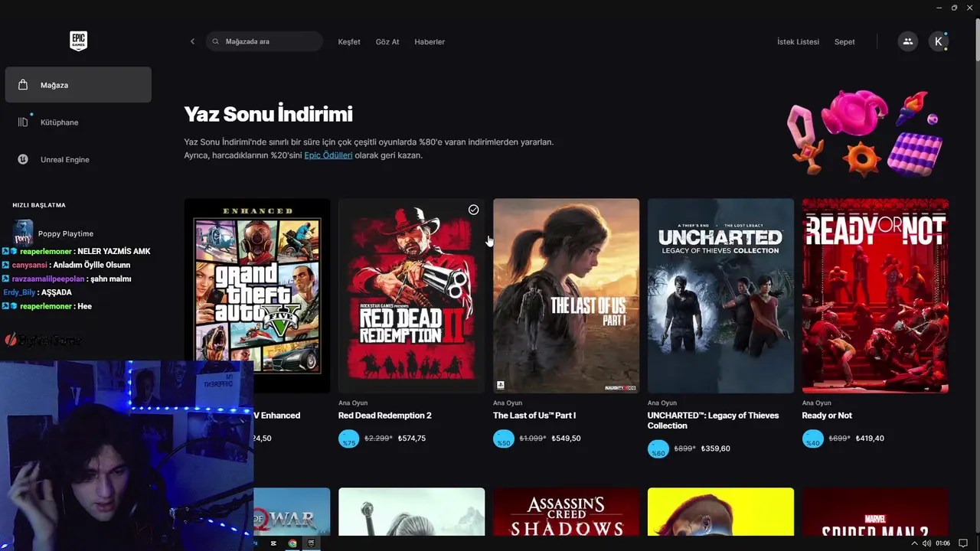The image size is (980, 551).
Task: Open the Assassin's Creed Shadows cover
Action: (x=566, y=512)
